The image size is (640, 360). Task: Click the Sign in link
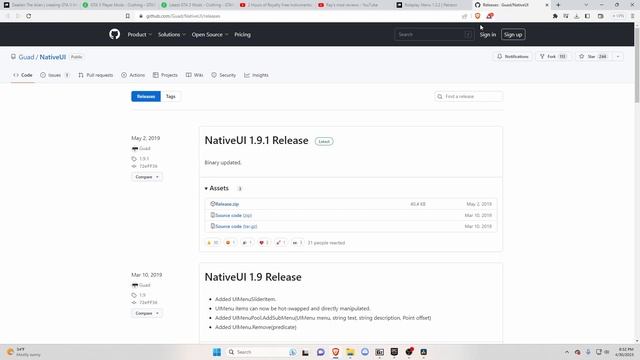point(488,35)
